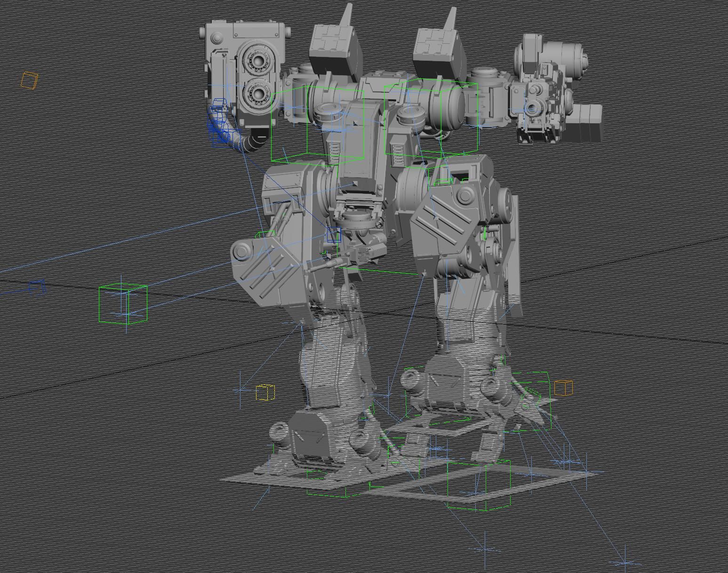Select the orange wireframe cube far from the mech
The height and width of the screenshot is (573, 728).
coord(29,80)
